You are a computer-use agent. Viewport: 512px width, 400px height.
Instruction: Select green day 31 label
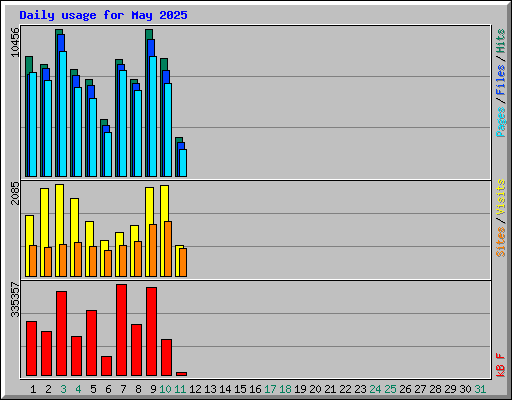[480, 389]
